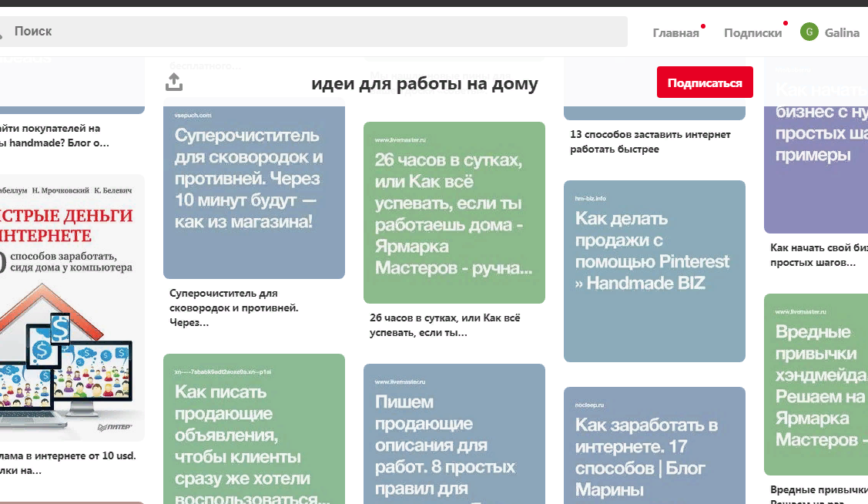Open the Главная tab
The height and width of the screenshot is (504, 868).
click(675, 32)
